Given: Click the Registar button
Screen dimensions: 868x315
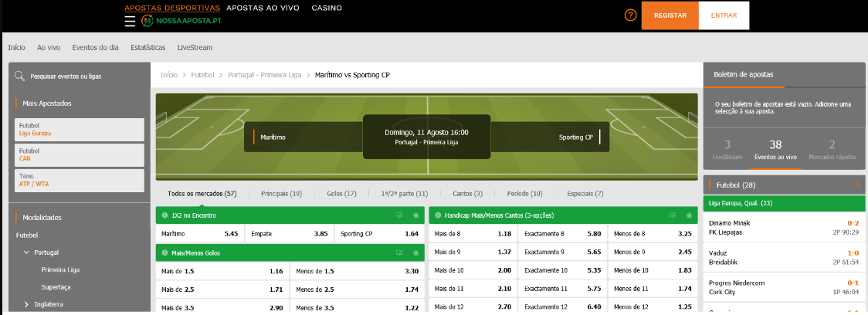Looking at the screenshot, I should [x=670, y=15].
